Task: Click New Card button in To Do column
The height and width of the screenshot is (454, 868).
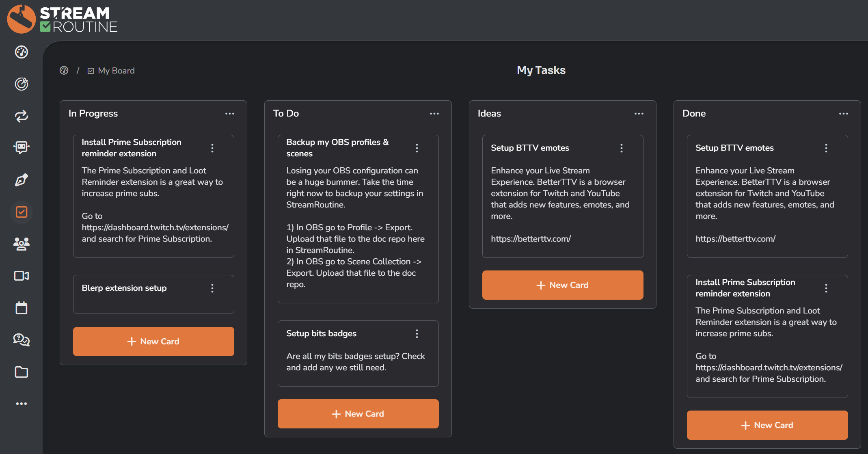Action: click(358, 414)
